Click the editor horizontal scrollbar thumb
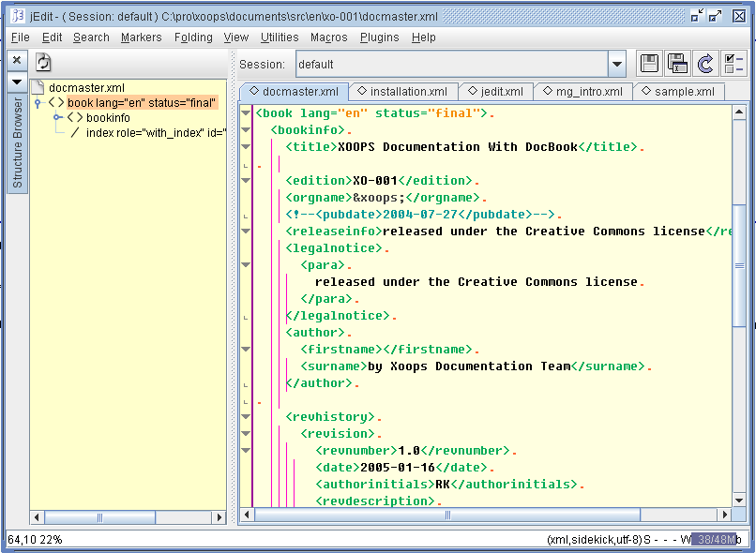 click(x=447, y=515)
